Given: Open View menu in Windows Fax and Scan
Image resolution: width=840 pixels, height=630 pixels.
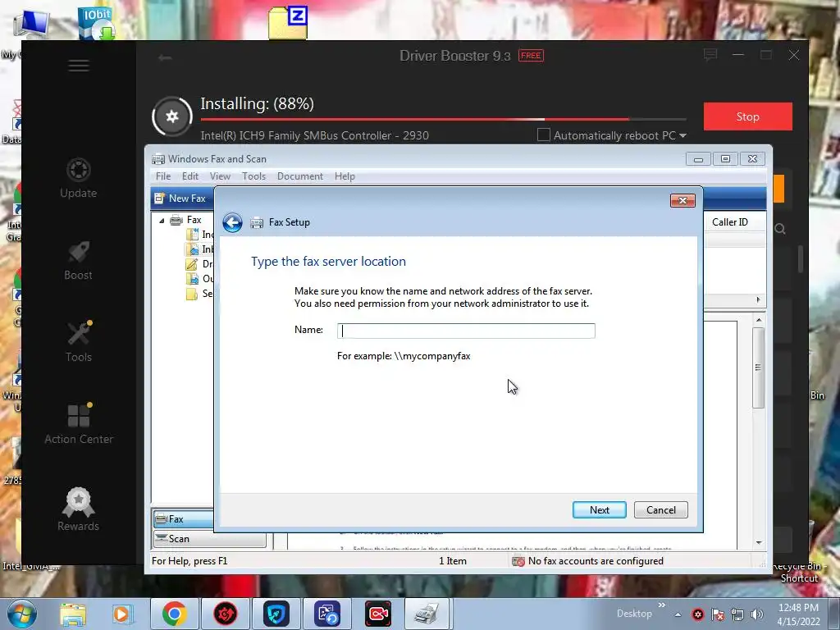Looking at the screenshot, I should tap(220, 176).
